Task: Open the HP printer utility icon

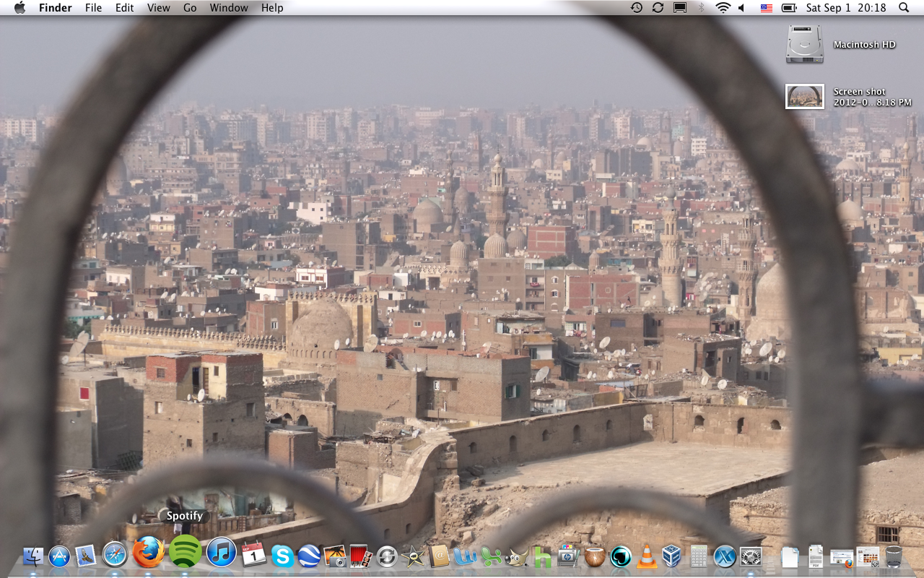Action: [x=568, y=556]
